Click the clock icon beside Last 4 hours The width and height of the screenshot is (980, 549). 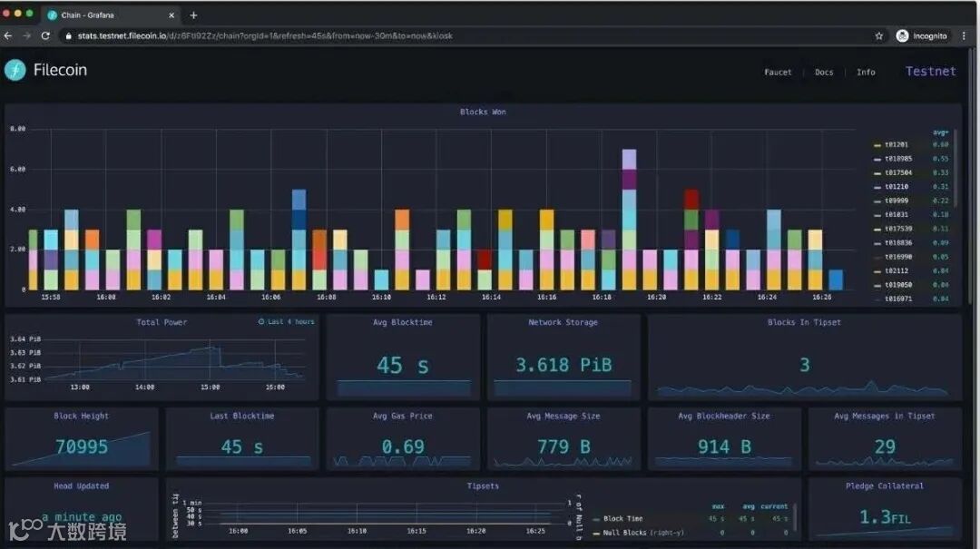261,321
